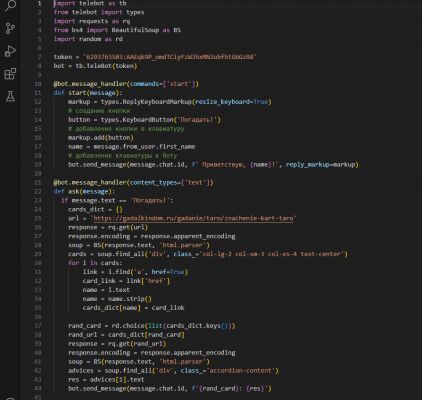Click the 'accordion-content' find_all line

click(x=173, y=371)
